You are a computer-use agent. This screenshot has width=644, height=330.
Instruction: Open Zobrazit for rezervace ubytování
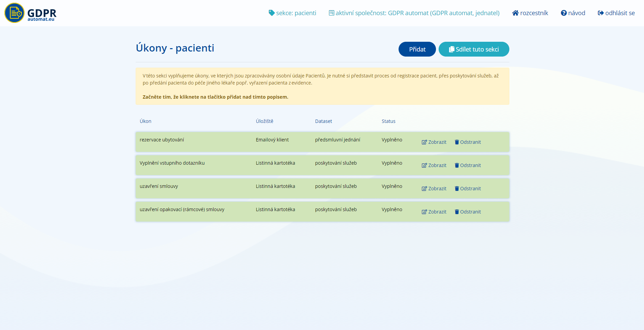click(x=434, y=142)
